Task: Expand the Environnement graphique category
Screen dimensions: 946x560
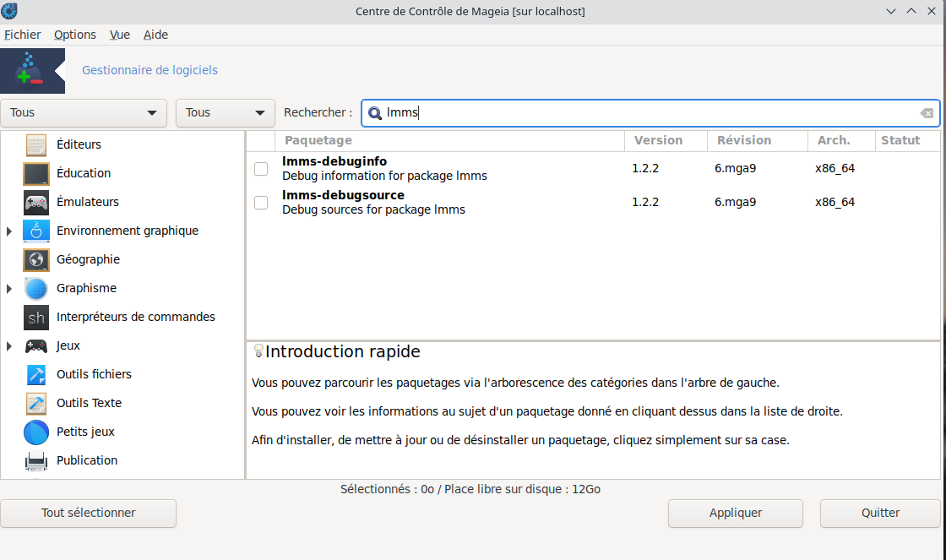Action: point(9,231)
